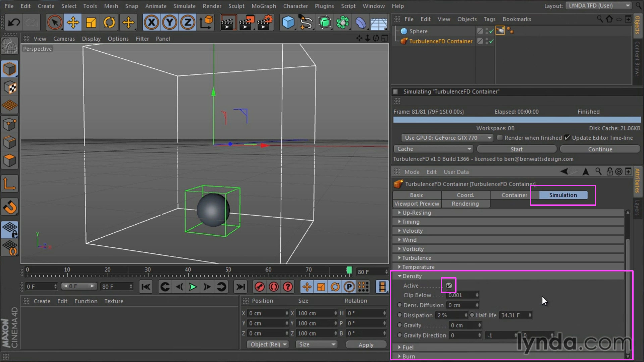Click the floor/environment icon
Image resolution: width=644 pixels, height=362 pixels.
379,23
